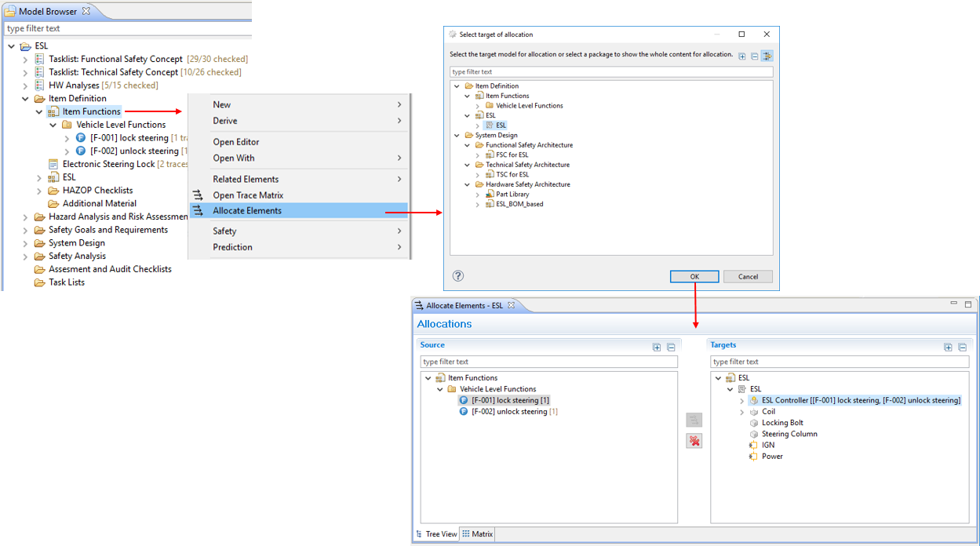The height and width of the screenshot is (546, 980).
Task: Expand Safety Analysis in Model Browser
Action: coord(25,257)
